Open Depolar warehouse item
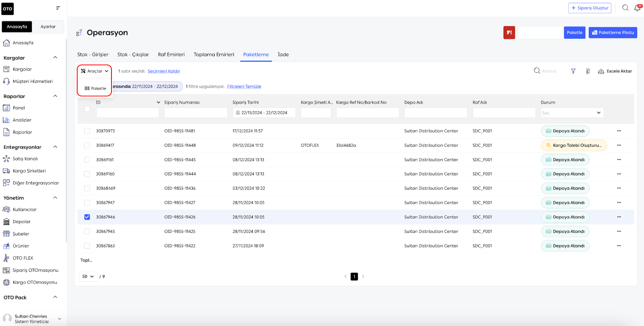 click(17, 221)
